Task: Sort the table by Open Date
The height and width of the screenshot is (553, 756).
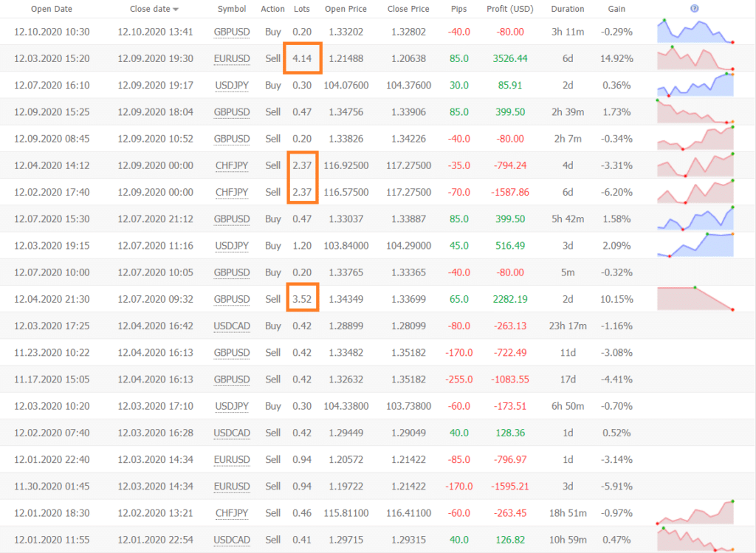Action: [x=51, y=9]
